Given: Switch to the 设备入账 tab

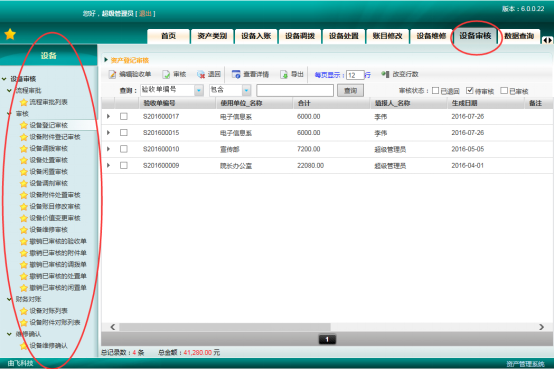Looking at the screenshot, I should [x=256, y=36].
